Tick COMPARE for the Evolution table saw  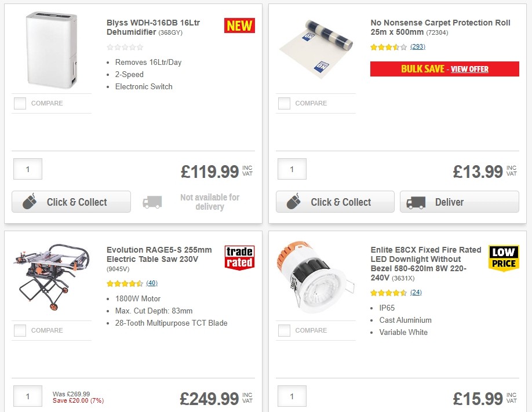pyautogui.click(x=20, y=330)
